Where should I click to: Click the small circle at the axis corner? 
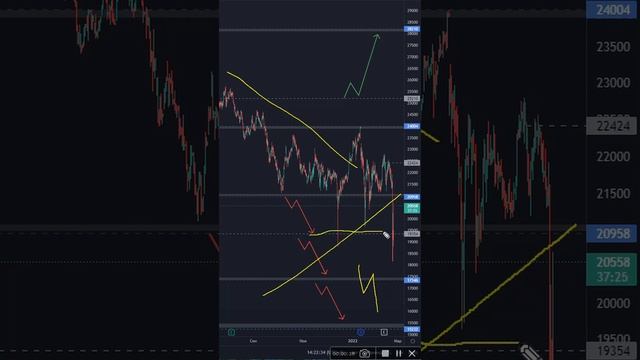click(x=413, y=341)
